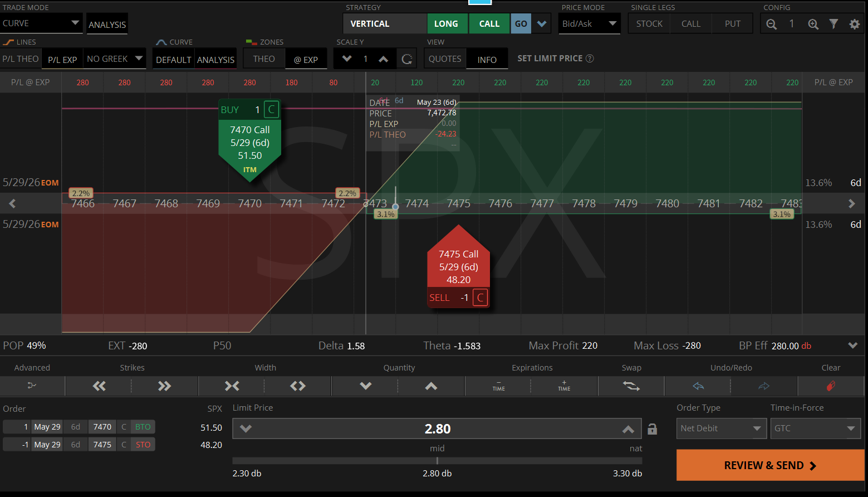Viewport: 868px width, 497px height.
Task: Increase quantity with the up chevron
Action: tap(431, 386)
